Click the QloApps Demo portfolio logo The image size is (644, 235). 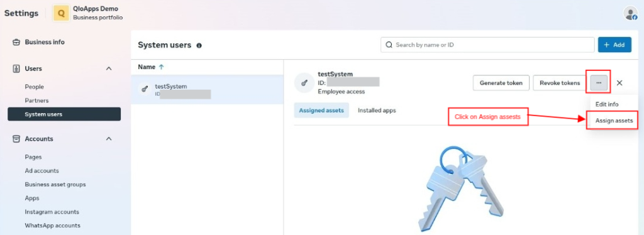(61, 13)
